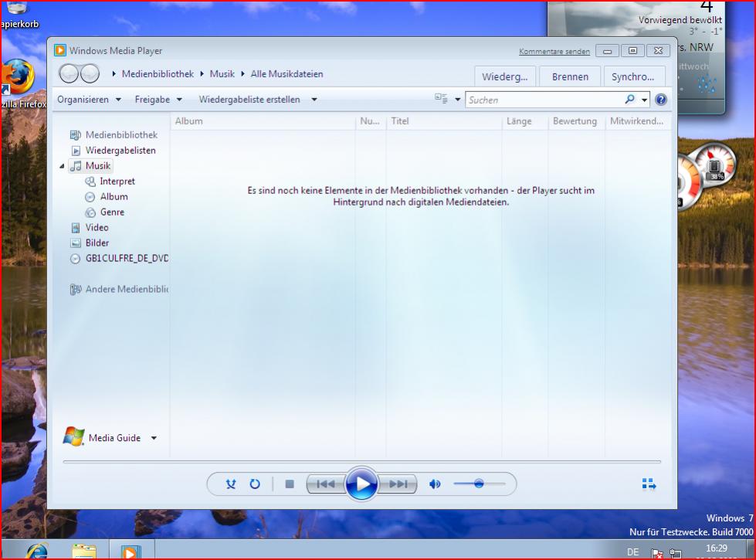The height and width of the screenshot is (560, 756).
Task: Sort by the Mitwirkend... column header
Action: click(x=637, y=121)
